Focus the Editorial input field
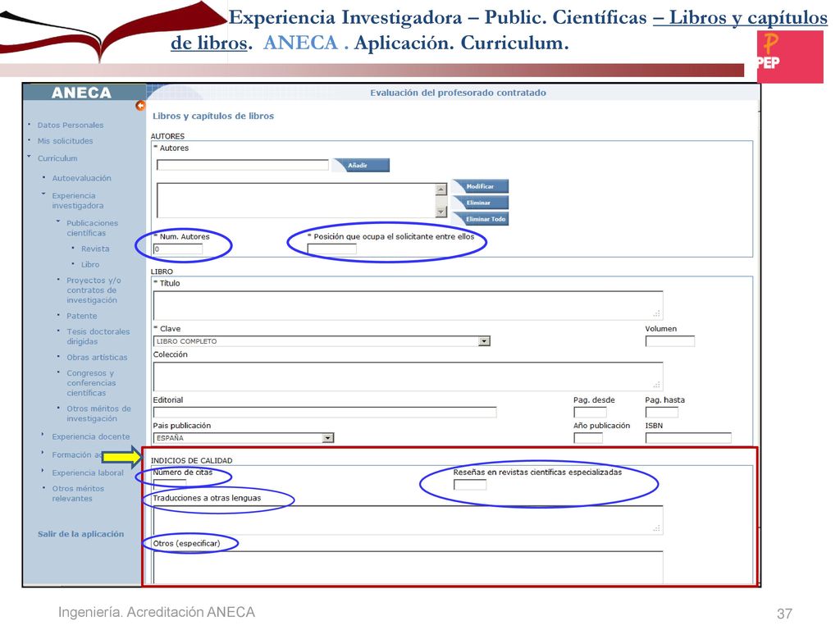This screenshot has height=630, width=840. pyautogui.click(x=325, y=413)
